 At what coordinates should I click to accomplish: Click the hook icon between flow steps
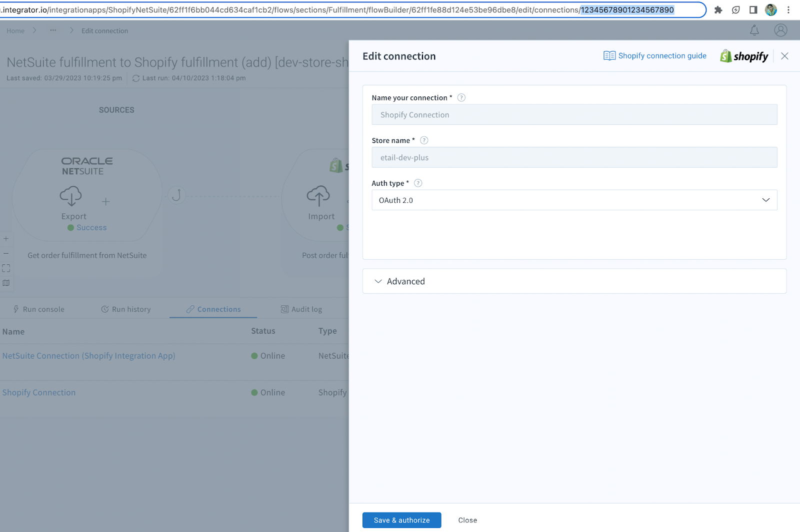[176, 195]
